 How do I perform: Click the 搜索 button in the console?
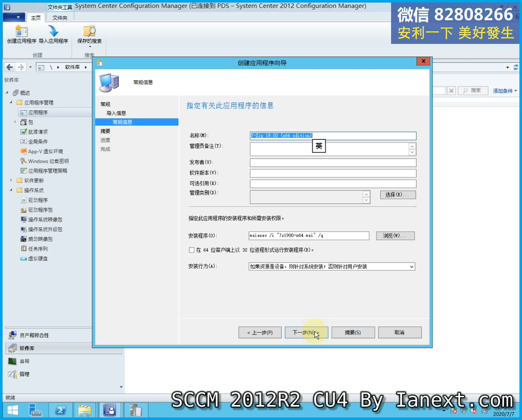(x=472, y=91)
